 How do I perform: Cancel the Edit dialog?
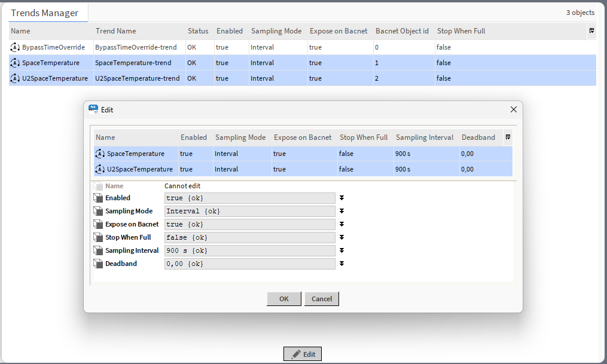click(321, 299)
